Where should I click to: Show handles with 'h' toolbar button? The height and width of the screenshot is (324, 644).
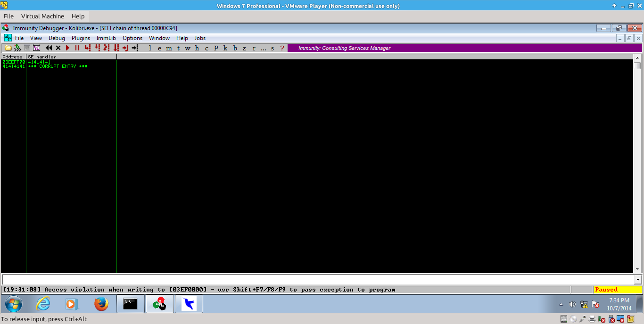coord(197,48)
